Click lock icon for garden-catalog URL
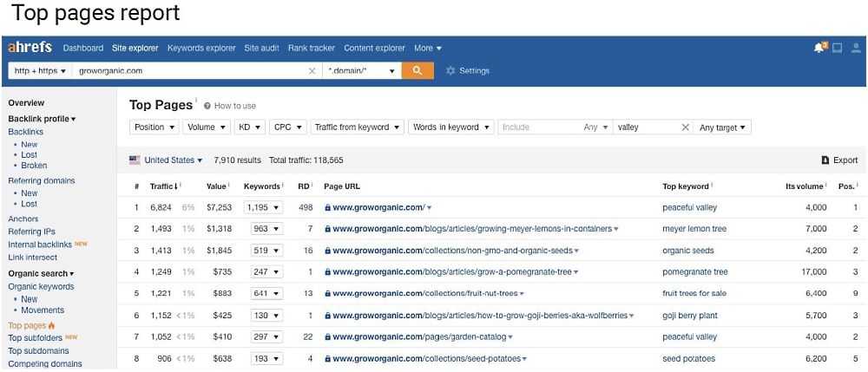Viewport: 868px width, 372px height. coord(328,336)
